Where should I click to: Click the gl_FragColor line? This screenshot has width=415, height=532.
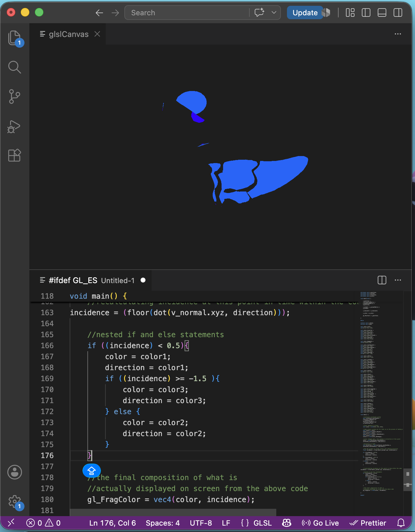click(171, 500)
